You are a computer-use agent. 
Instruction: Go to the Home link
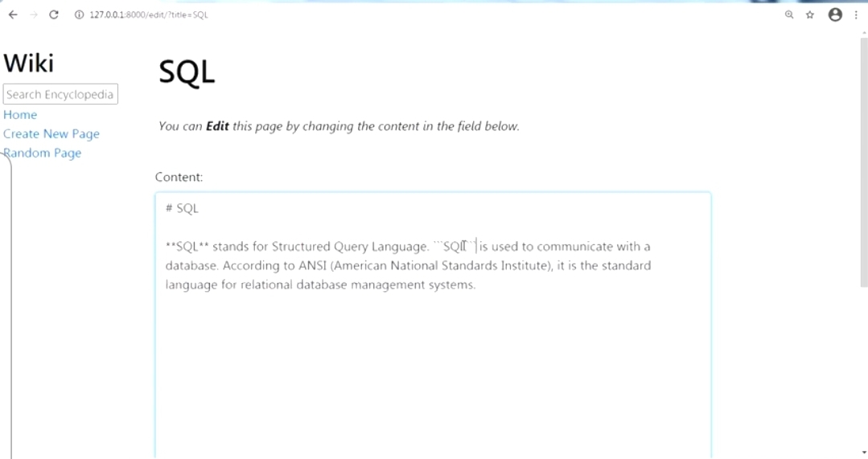[20, 115]
